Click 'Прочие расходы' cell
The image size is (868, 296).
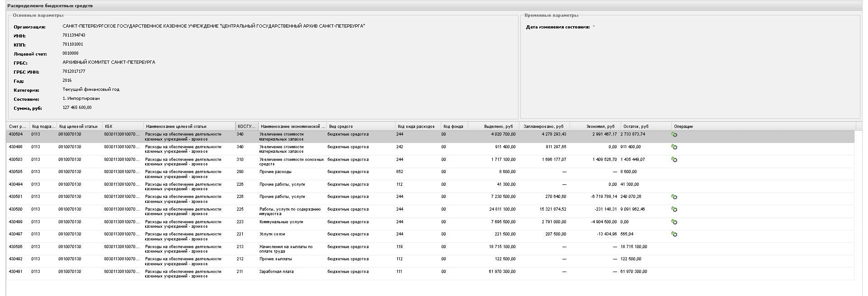275,172
